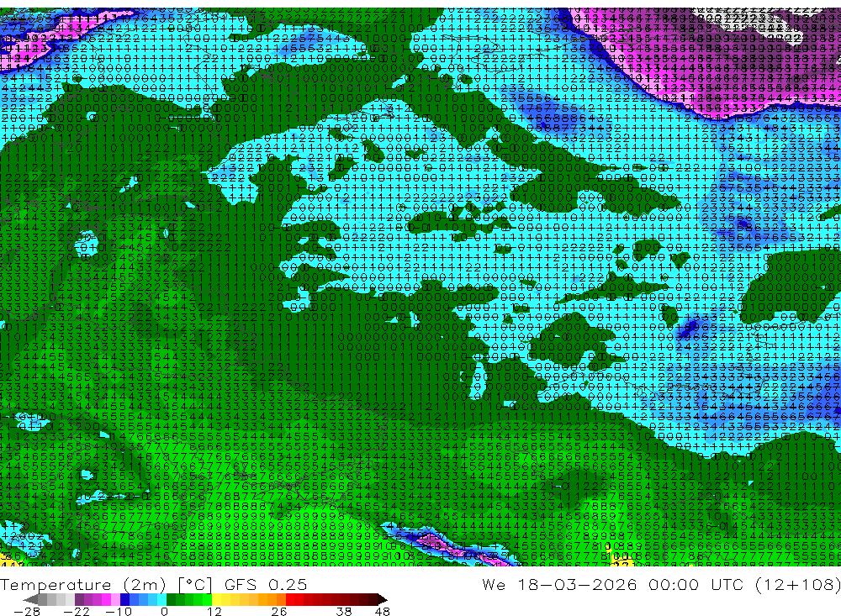The width and height of the screenshot is (841, 616).
Task: Select the first yellow swatch above 12
Action: pyautogui.click(x=217, y=599)
